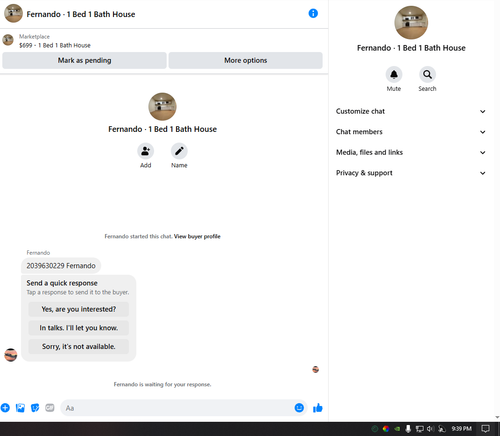Send 'In talks. I'll let you know.' response
Viewport: 500px width, 436px height.
click(x=79, y=328)
